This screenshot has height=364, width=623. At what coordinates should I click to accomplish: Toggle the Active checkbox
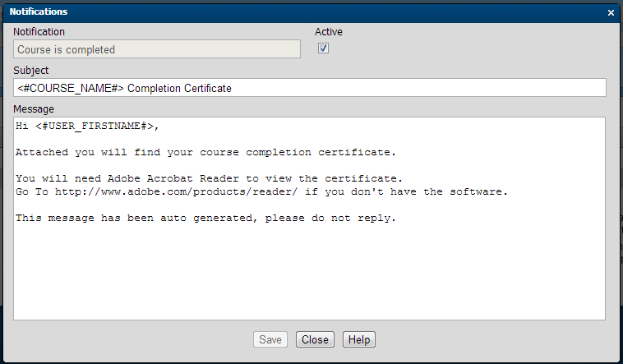point(323,48)
